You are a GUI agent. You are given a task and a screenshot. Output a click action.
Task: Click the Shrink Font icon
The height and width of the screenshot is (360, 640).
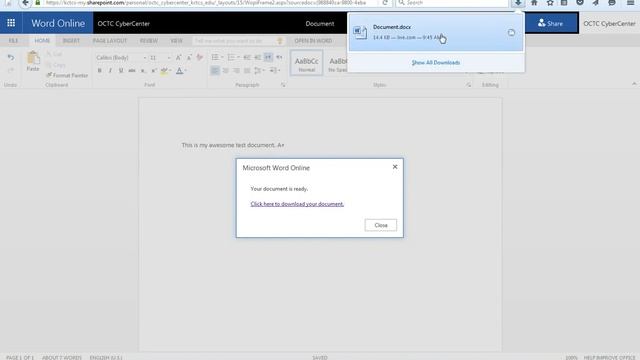(189, 58)
